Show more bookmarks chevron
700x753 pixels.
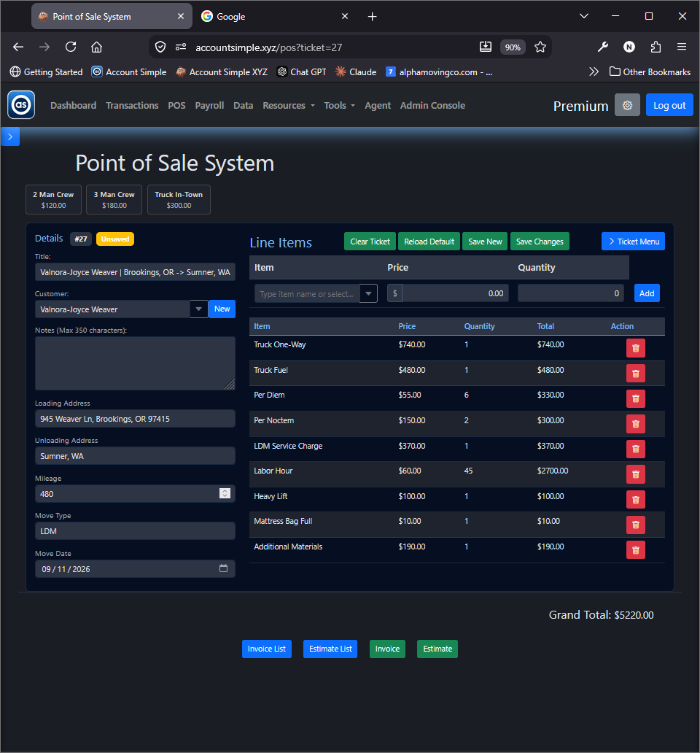click(x=594, y=72)
